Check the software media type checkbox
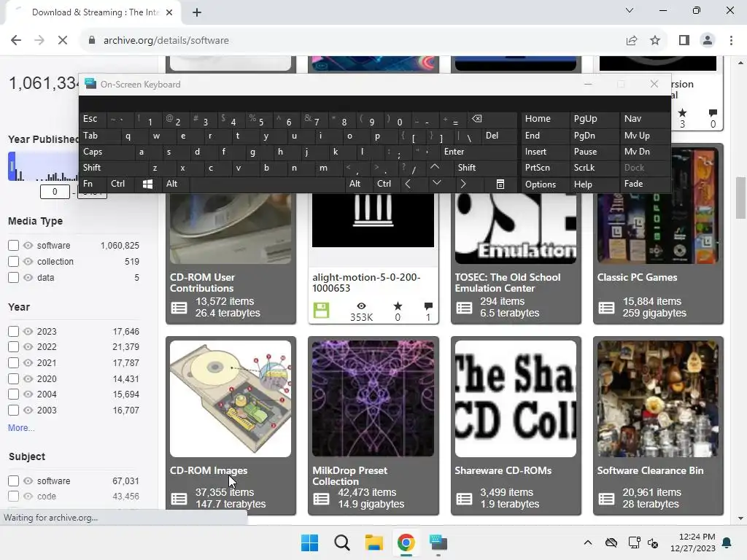747x560 pixels. 13,245
